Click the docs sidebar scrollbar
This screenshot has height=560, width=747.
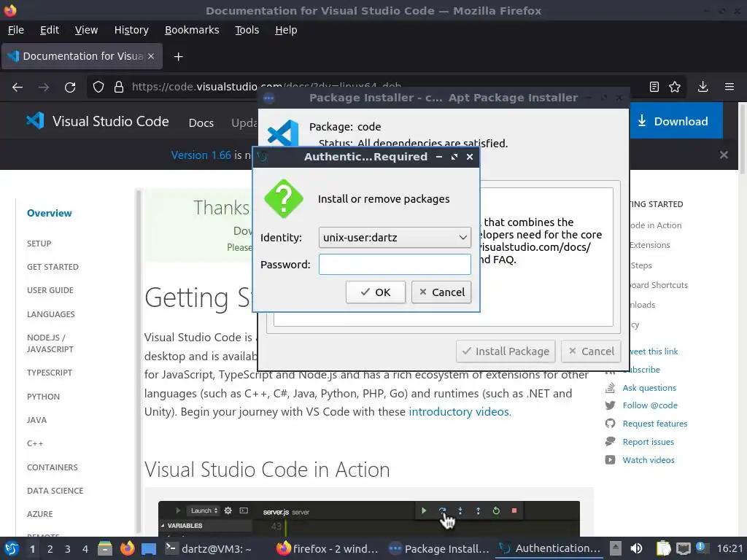(139, 362)
